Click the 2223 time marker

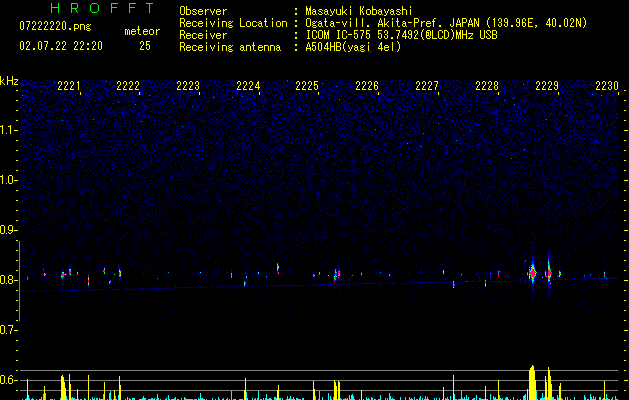pyautogui.click(x=188, y=86)
